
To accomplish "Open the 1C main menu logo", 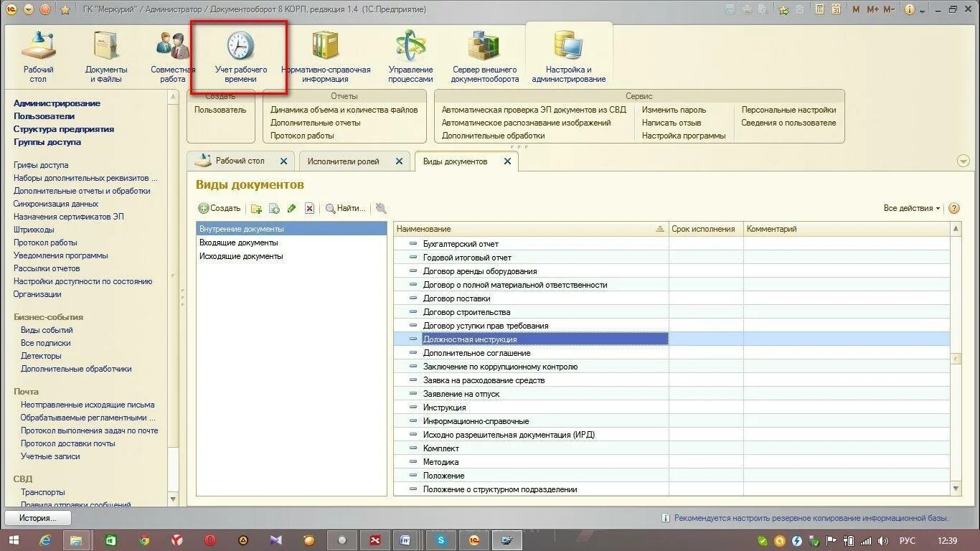I will tap(11, 9).
